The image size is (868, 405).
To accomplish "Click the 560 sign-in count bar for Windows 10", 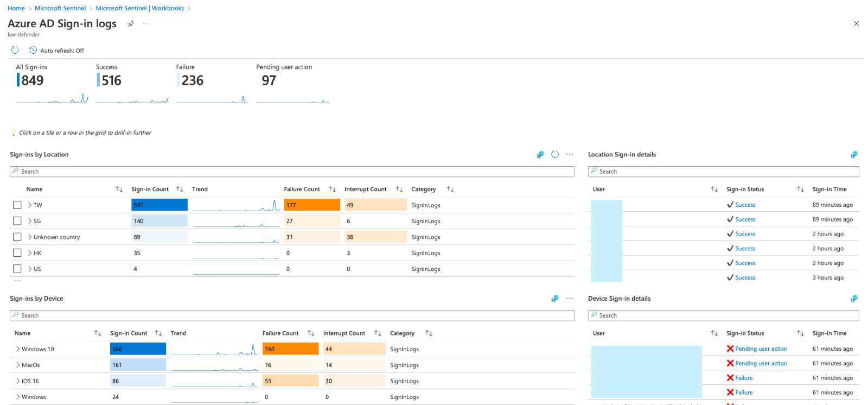I will (x=138, y=349).
